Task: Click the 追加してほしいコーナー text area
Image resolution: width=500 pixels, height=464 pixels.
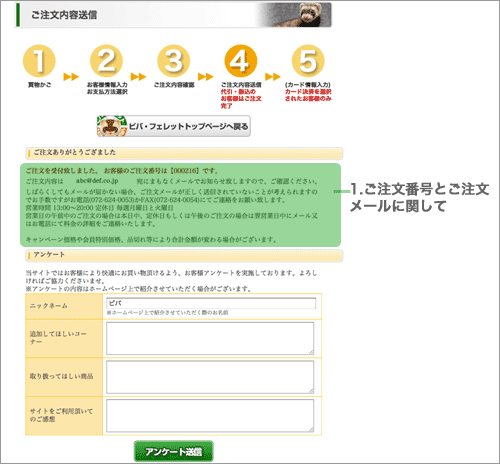Action: click(210, 338)
